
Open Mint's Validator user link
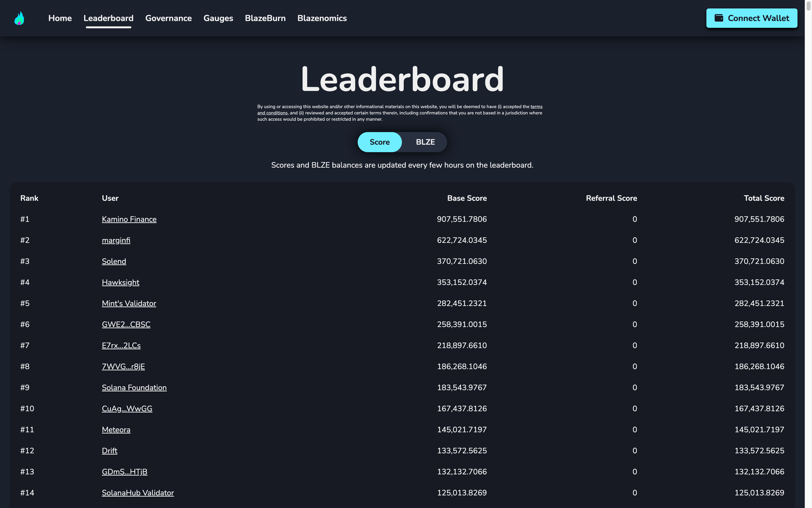click(129, 303)
